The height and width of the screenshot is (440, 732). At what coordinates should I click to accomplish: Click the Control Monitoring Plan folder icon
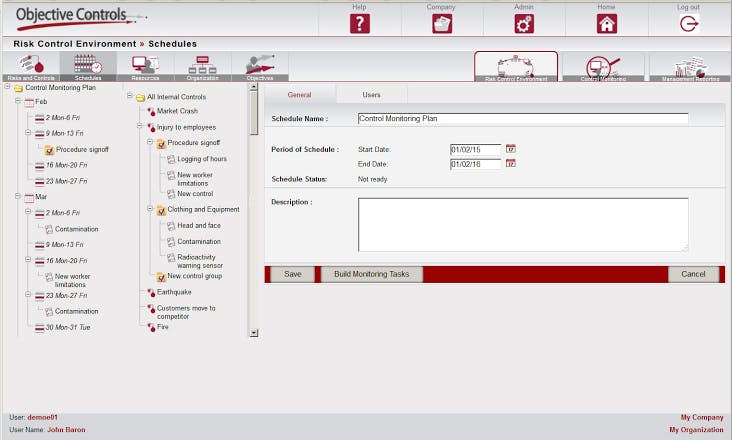pos(18,88)
